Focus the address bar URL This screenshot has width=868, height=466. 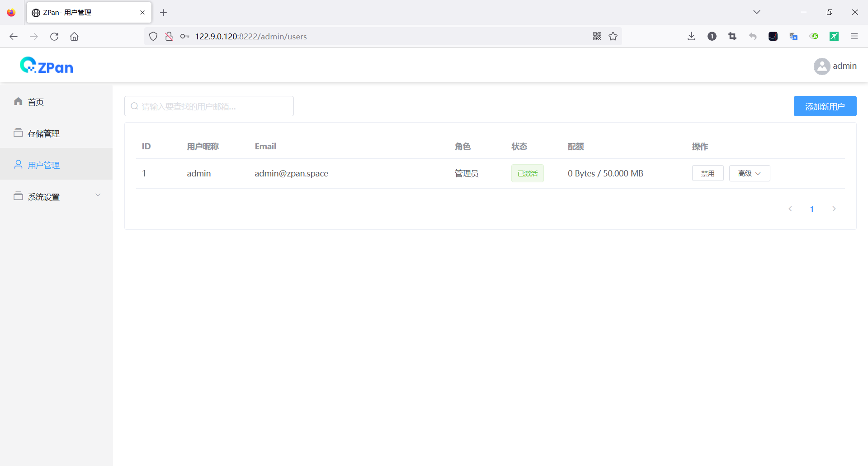tap(251, 37)
